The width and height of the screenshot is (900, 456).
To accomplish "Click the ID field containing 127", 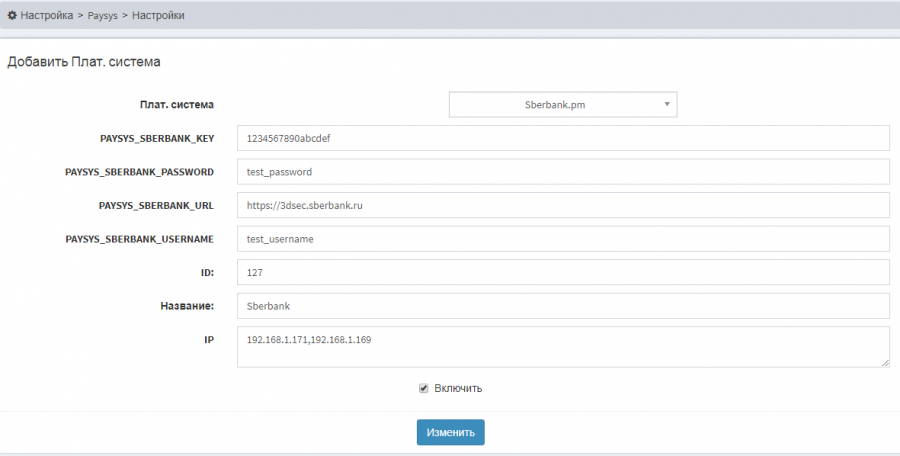I will point(563,272).
